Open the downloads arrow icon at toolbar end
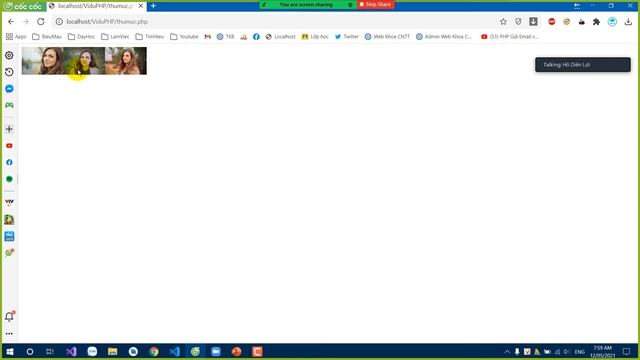The width and height of the screenshot is (640, 360). pyautogui.click(x=628, y=22)
